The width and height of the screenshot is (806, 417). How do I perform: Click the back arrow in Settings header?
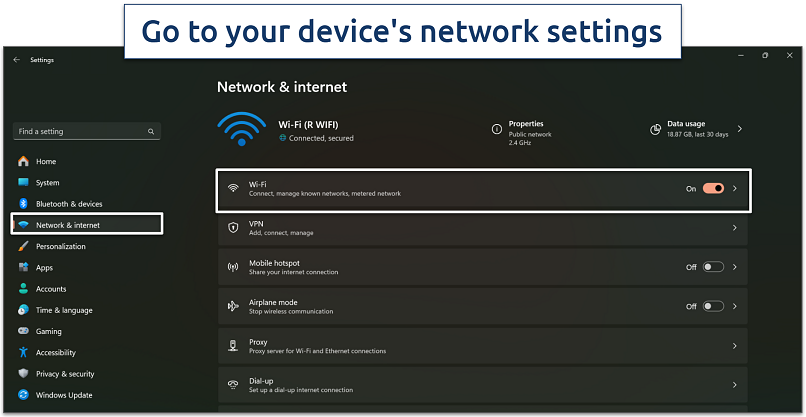coord(16,60)
